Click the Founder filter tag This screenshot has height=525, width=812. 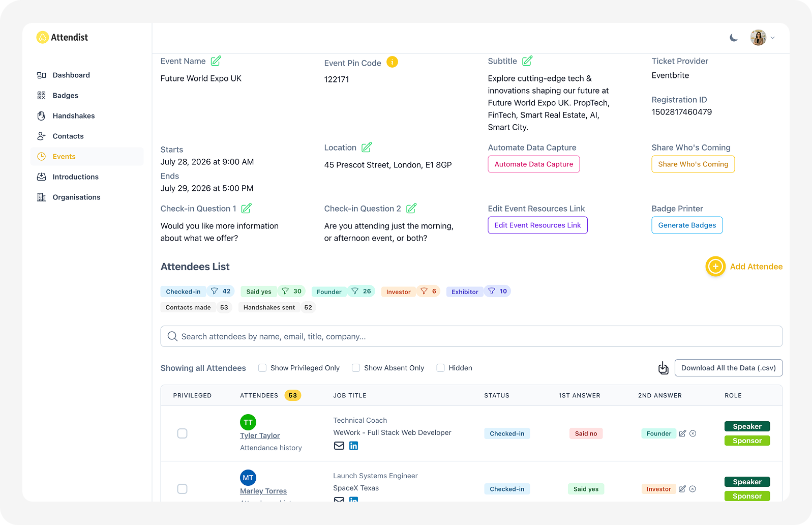pos(329,291)
